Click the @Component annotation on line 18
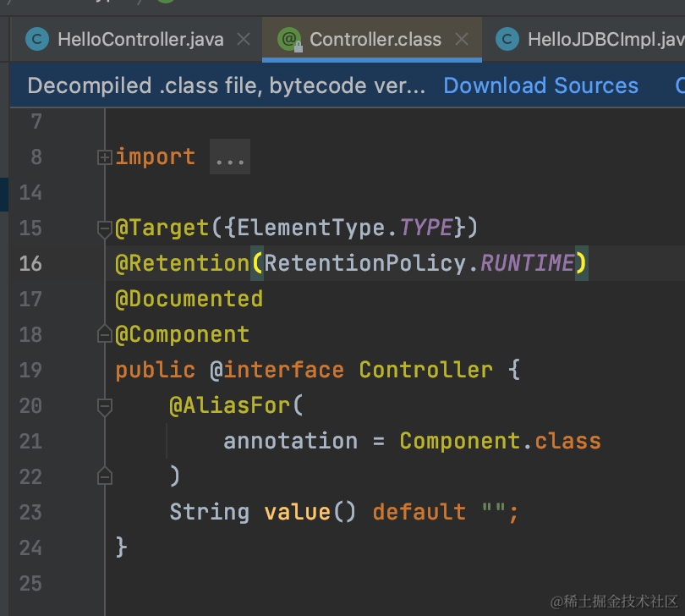Screen dimensions: 685x616 (x=182, y=335)
